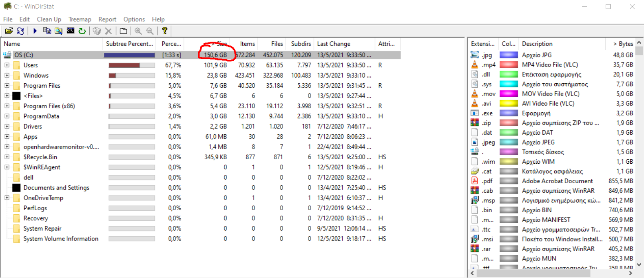Click the VLC cone icon for .mp4
This screenshot has width=644, height=278.
(475, 64)
